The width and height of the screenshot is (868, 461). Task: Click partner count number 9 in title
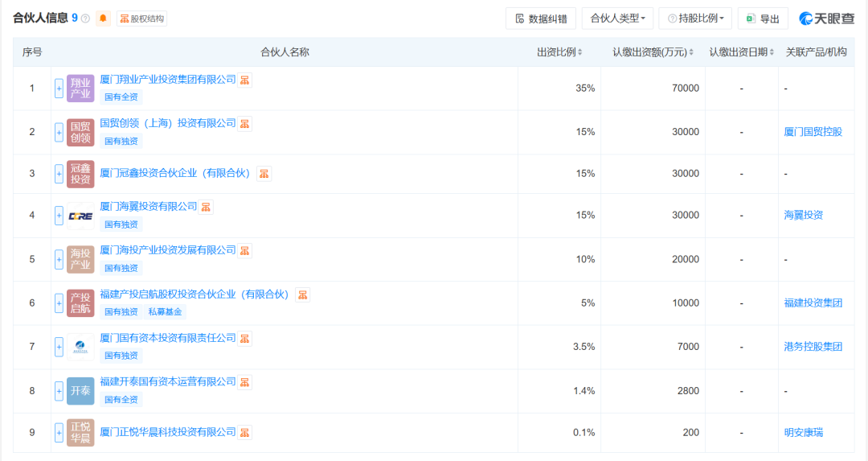coord(75,19)
